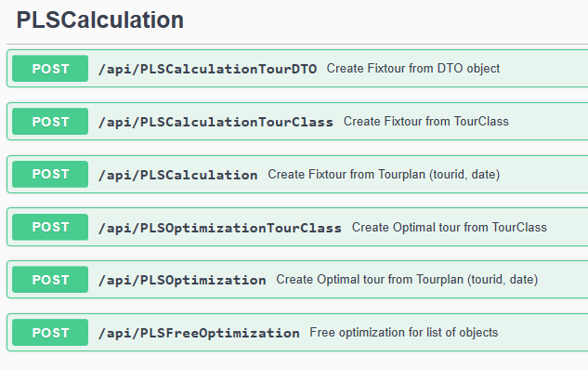Open 'Create Optimal tour from Tourplan' description
The height and width of the screenshot is (370, 588).
(x=407, y=280)
